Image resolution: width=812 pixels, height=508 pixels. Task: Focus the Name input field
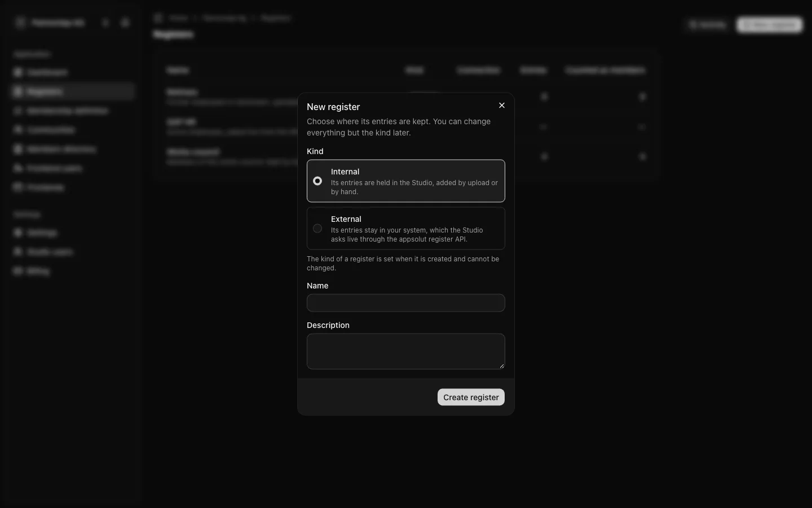click(x=406, y=303)
